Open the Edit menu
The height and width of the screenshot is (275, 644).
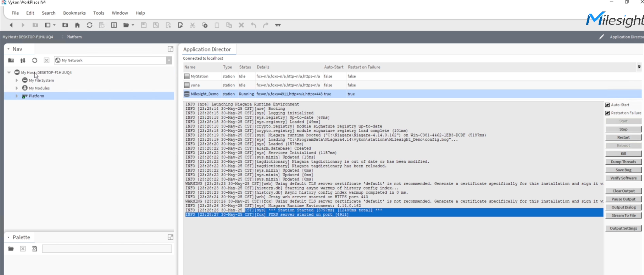[x=30, y=13]
